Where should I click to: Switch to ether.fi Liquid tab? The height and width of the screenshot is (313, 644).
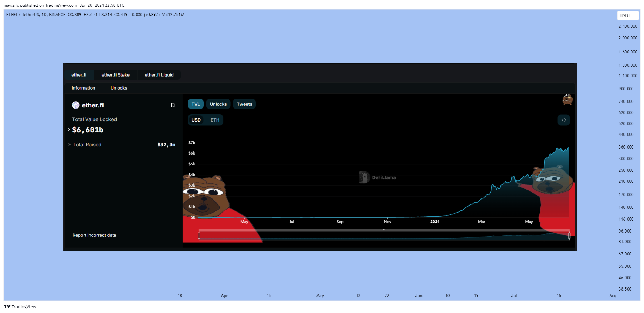159,75
